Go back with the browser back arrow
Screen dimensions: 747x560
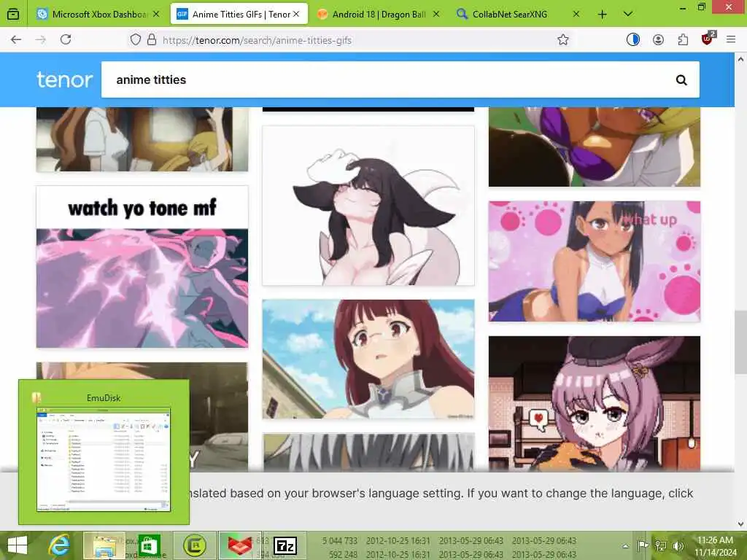pos(16,39)
